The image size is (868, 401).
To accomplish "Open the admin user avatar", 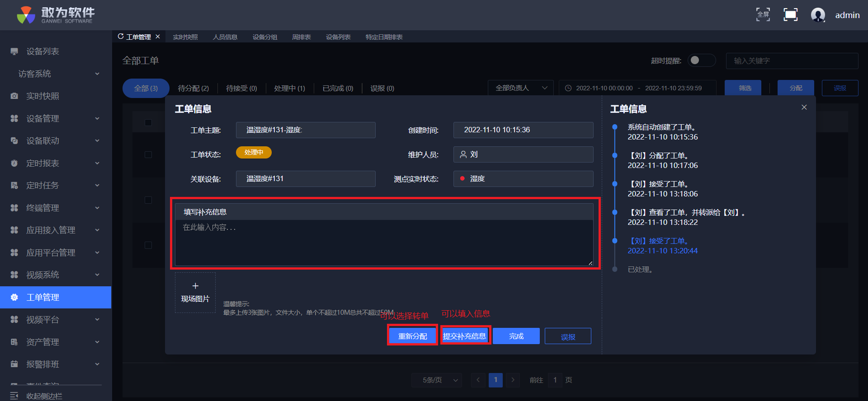I will [818, 15].
